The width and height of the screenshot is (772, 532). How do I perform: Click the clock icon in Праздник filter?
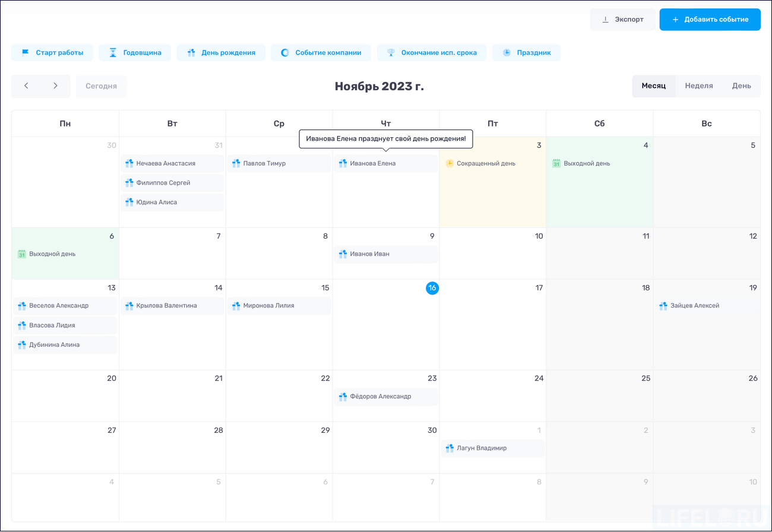click(x=506, y=52)
